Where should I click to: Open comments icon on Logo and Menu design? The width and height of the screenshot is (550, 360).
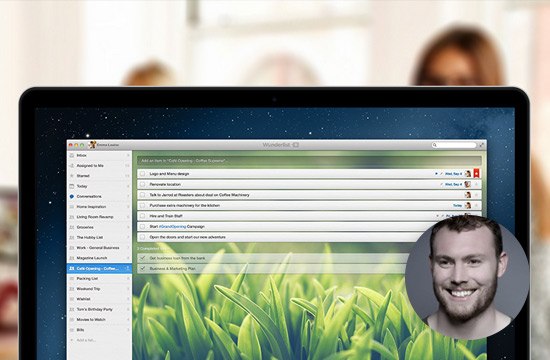(436, 174)
